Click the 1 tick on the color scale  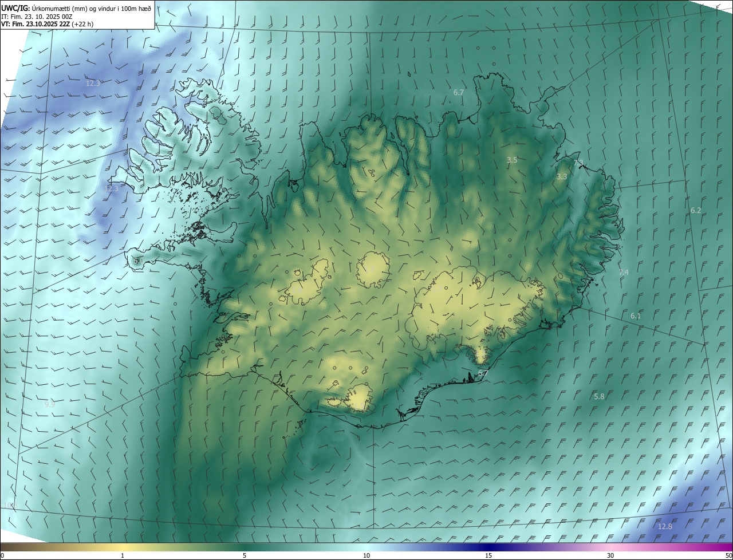[x=123, y=556]
